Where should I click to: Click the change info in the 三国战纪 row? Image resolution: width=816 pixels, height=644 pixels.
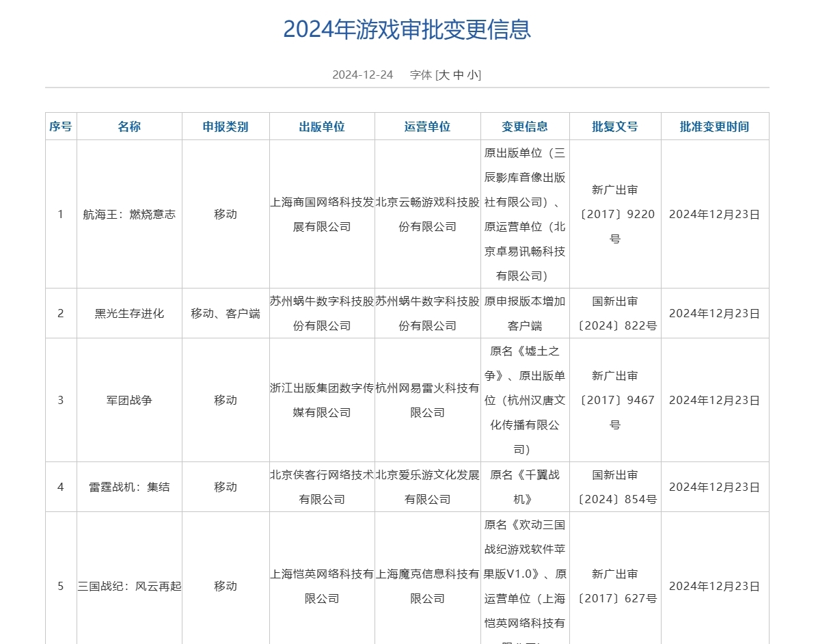(525, 581)
